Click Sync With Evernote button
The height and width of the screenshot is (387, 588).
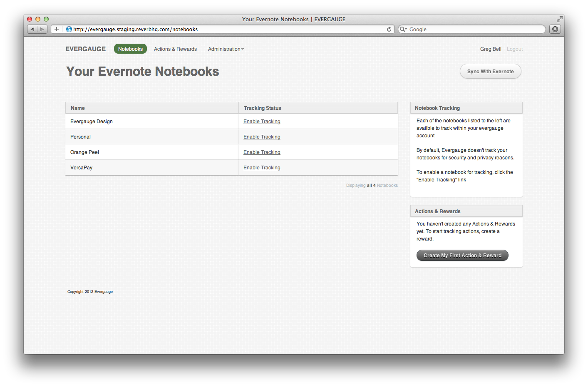click(491, 71)
